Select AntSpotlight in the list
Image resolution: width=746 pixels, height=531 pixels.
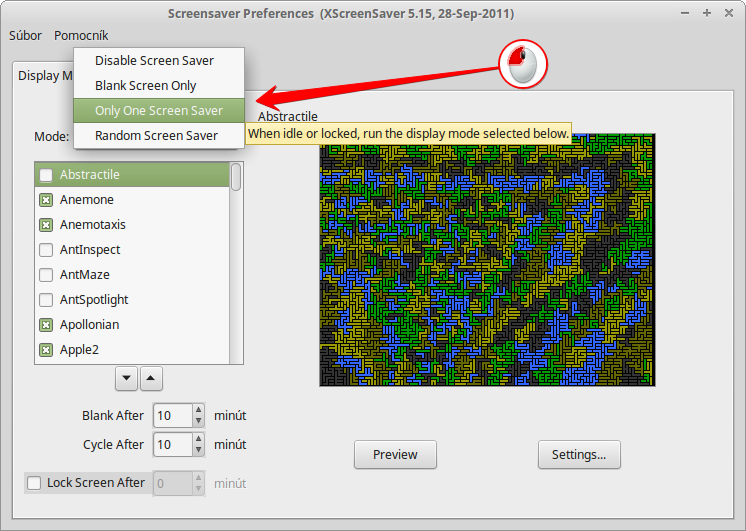click(x=132, y=300)
